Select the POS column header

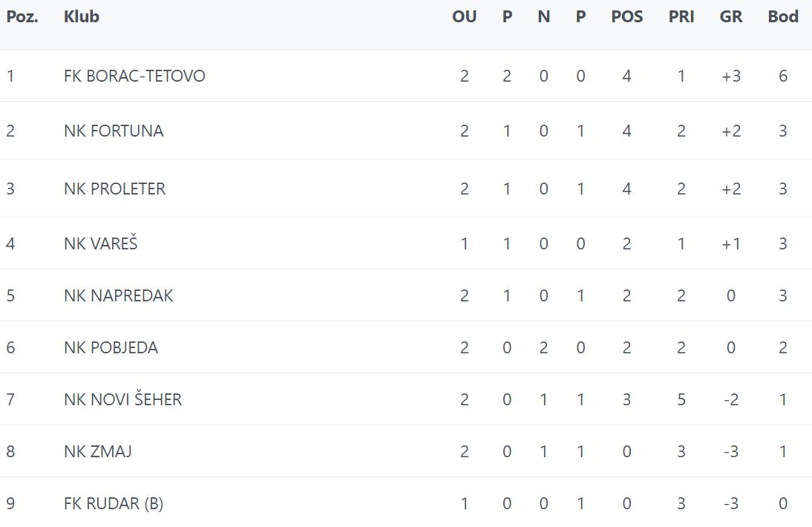[627, 16]
